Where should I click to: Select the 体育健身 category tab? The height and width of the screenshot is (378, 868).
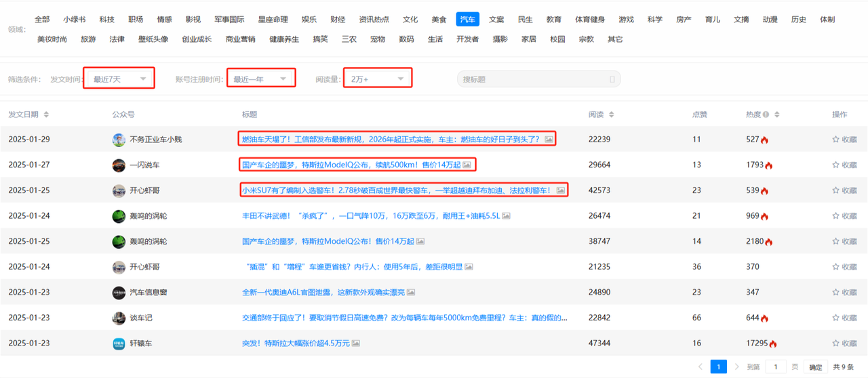[590, 20]
